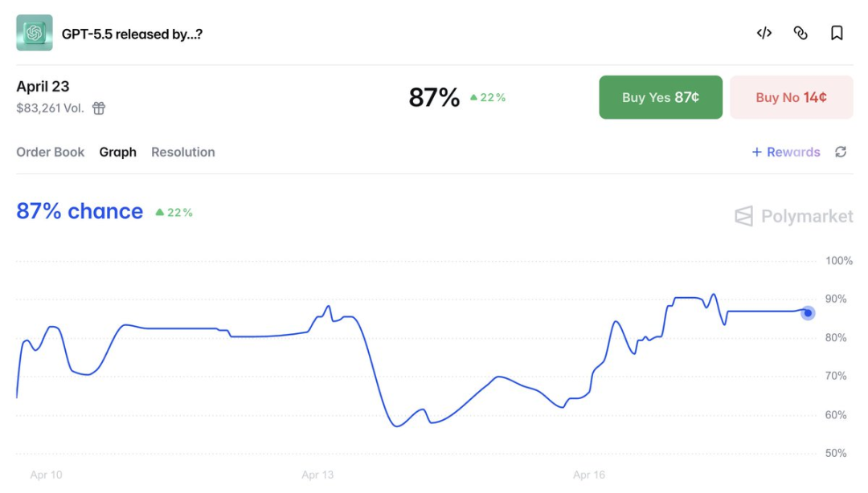Collapse the April 23 outcome row
The width and height of the screenshot is (868, 493).
pyautogui.click(x=43, y=87)
